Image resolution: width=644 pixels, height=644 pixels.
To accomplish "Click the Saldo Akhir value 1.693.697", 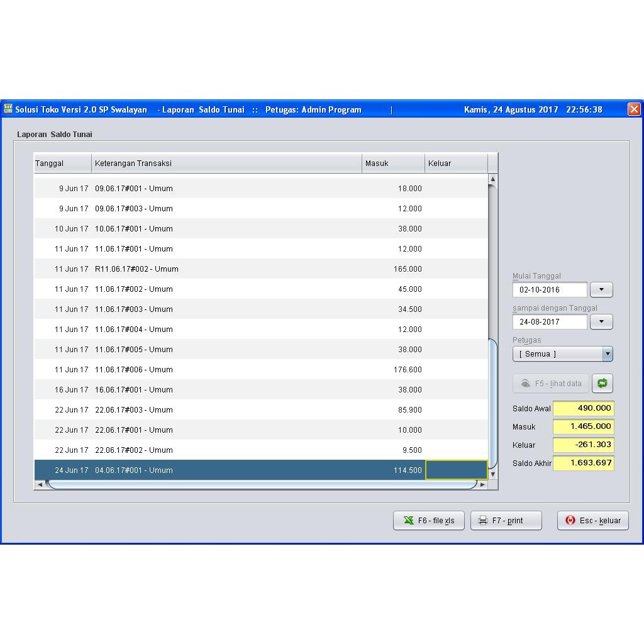I will point(583,463).
